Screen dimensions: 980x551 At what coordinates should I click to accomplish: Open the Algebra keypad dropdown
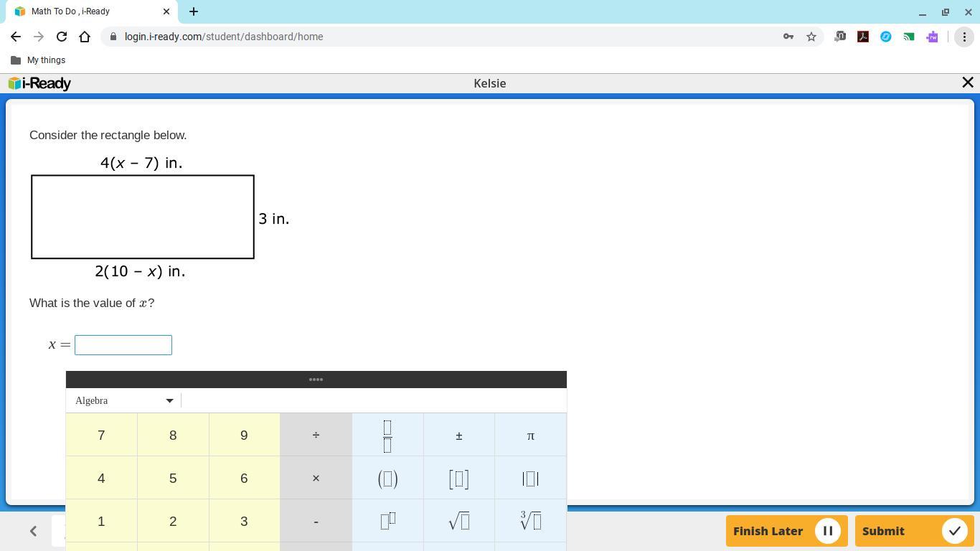click(x=124, y=400)
